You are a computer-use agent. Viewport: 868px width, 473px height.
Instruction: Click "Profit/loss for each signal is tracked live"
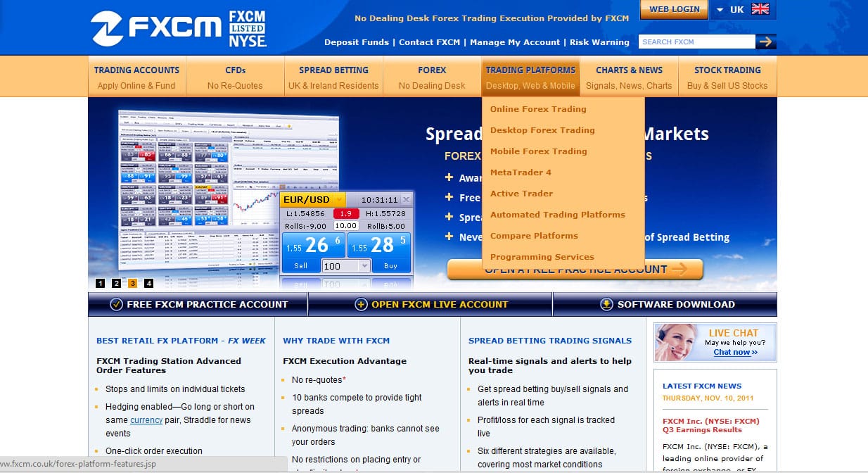pyautogui.click(x=546, y=427)
